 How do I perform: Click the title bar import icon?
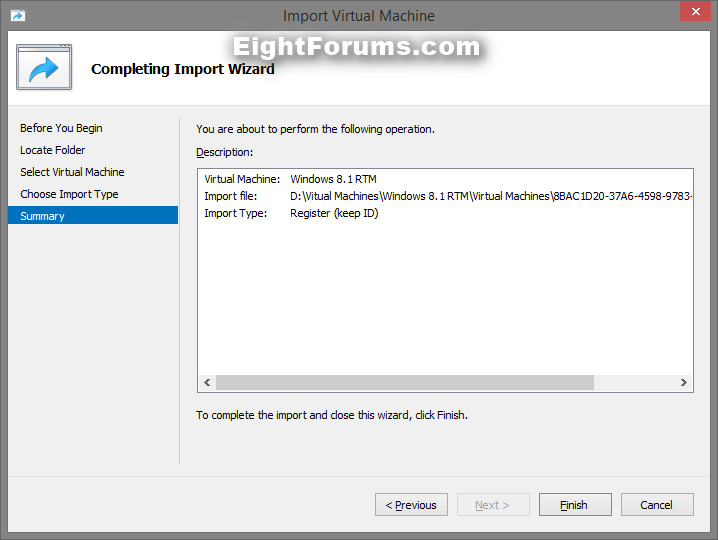coord(18,16)
